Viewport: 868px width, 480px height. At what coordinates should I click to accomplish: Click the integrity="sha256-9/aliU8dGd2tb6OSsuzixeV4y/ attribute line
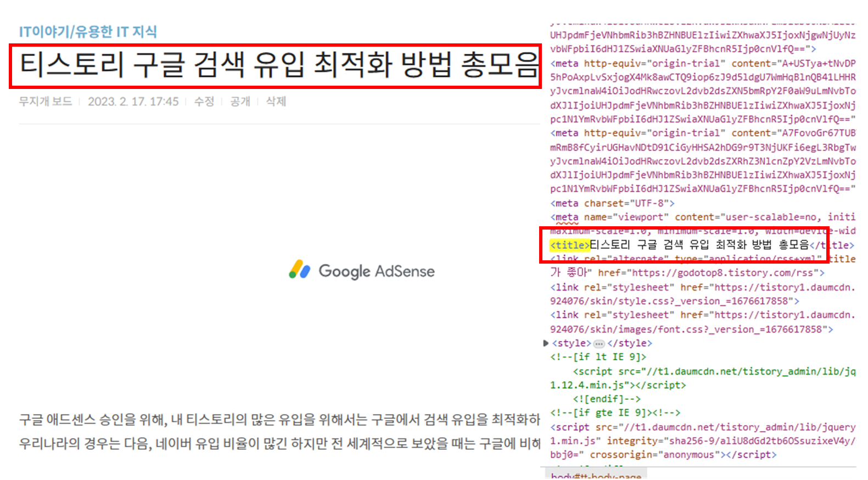(703, 440)
